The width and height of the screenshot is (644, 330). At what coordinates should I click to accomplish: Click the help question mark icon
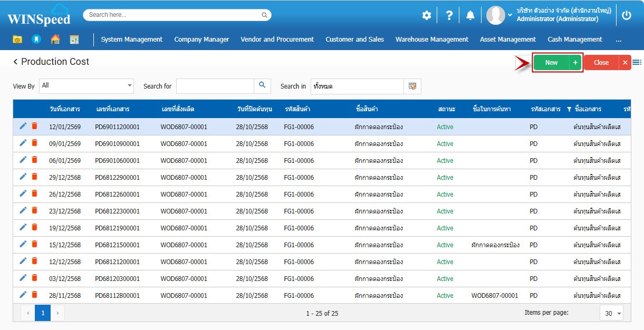pyautogui.click(x=449, y=16)
